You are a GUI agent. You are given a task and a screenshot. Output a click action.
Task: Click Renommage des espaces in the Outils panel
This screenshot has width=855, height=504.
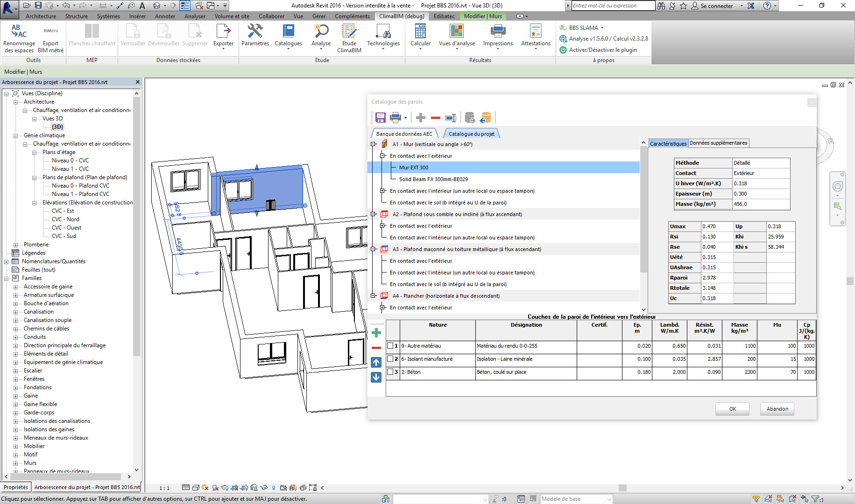[19, 38]
